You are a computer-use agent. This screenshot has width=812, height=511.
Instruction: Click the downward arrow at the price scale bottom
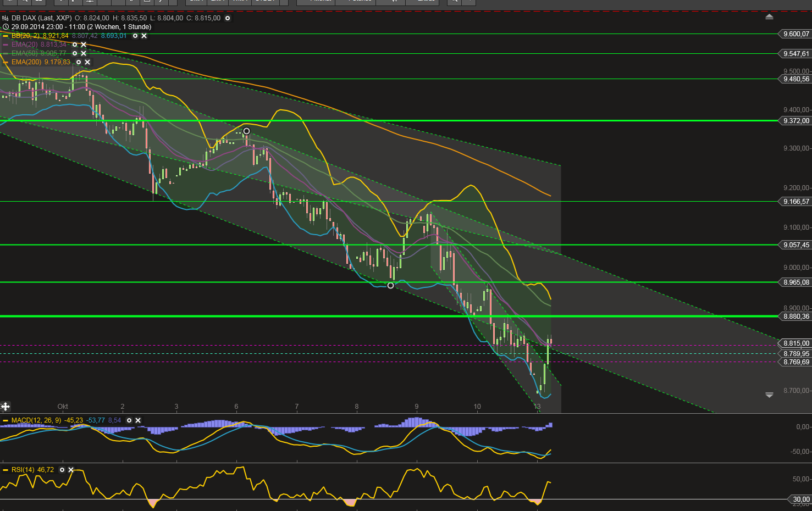pyautogui.click(x=769, y=395)
